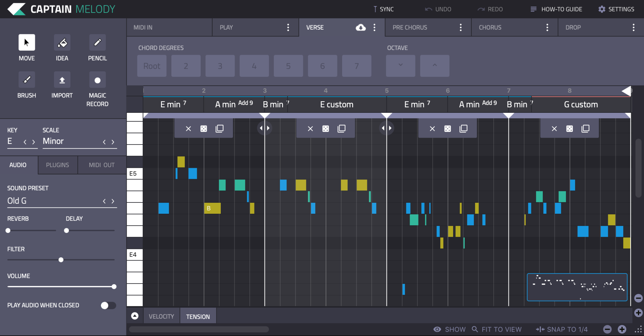Click Fit to View
Screen dimensions: 644x336
(x=497, y=329)
